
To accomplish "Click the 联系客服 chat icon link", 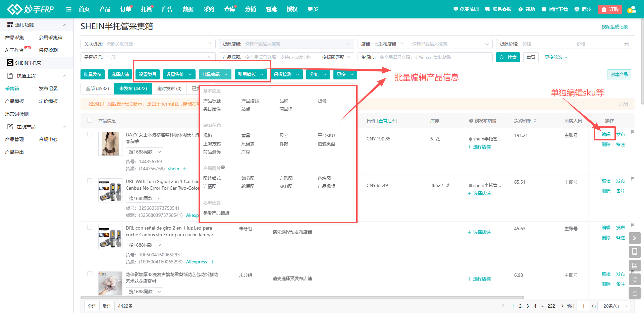I will click(x=498, y=9).
